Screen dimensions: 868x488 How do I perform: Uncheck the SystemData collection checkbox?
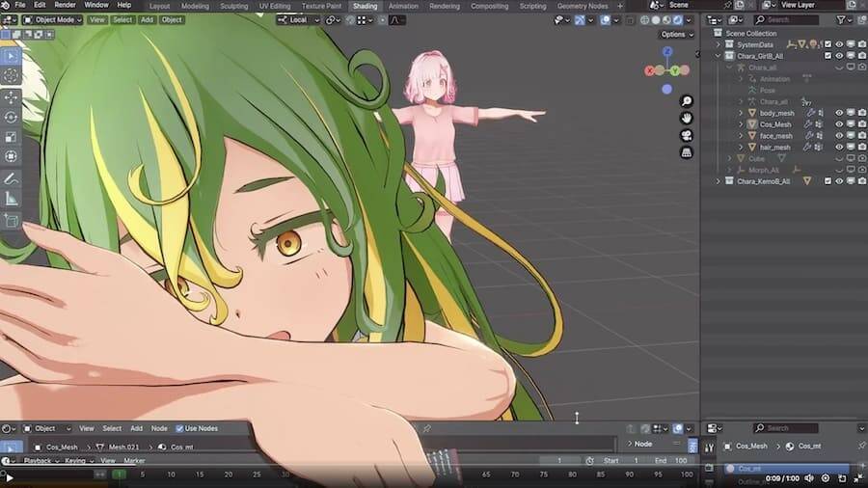click(x=827, y=44)
